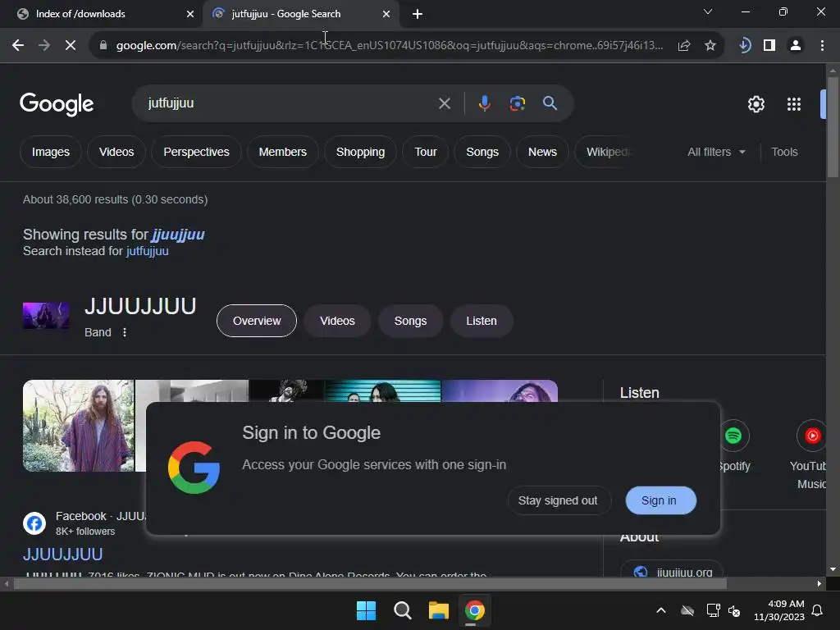Switch to the Index of /downloads tab
The image size is (840, 630).
tap(102, 14)
